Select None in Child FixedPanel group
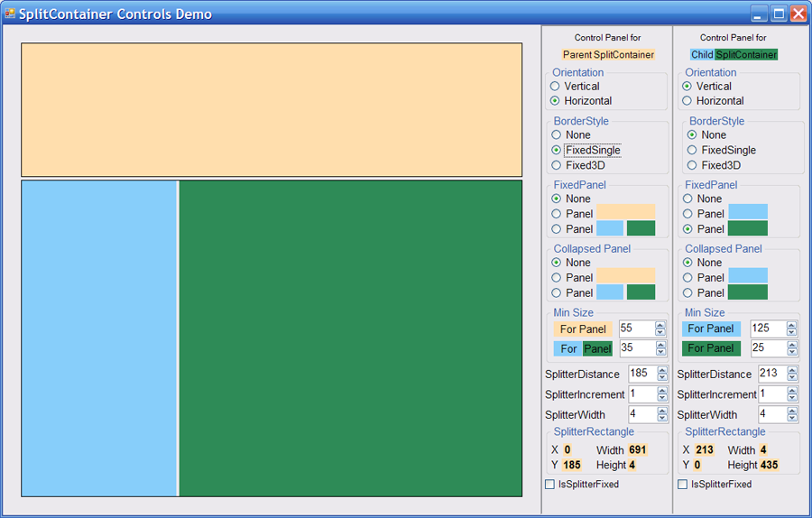 point(687,199)
